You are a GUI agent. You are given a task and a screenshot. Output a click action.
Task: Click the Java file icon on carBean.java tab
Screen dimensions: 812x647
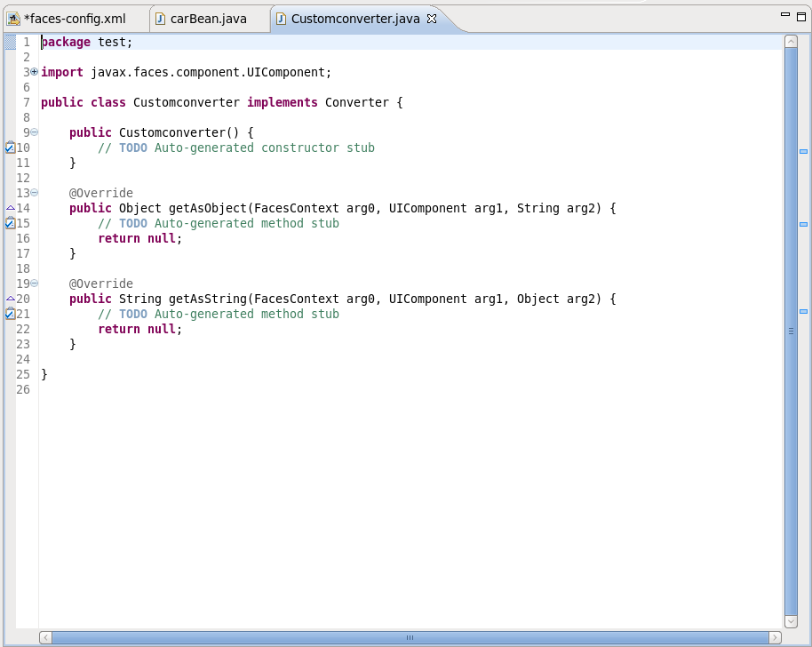161,20
